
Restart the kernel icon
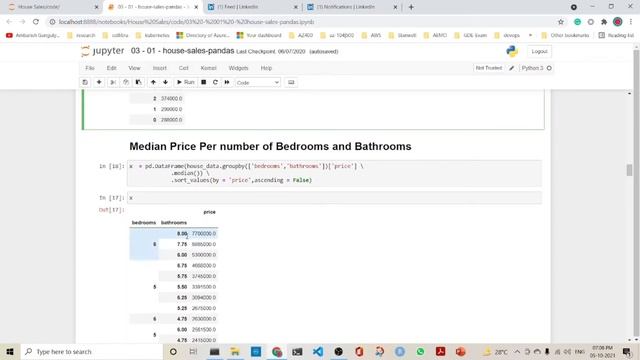(215, 82)
